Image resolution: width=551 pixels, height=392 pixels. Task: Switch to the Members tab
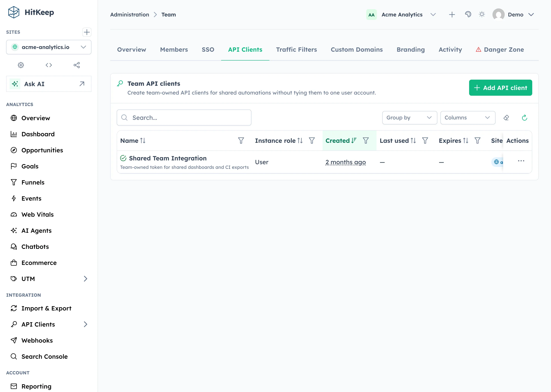[174, 50]
